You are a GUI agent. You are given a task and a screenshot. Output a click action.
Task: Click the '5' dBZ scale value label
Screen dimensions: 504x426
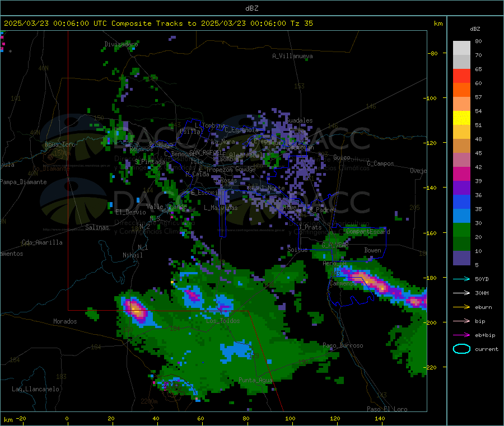[x=477, y=265]
